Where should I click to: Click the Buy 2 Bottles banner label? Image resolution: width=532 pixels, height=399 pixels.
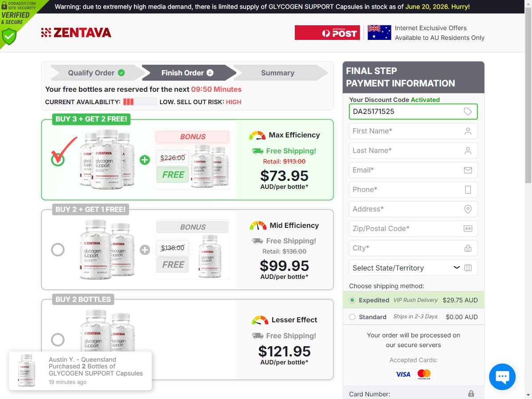[83, 299]
